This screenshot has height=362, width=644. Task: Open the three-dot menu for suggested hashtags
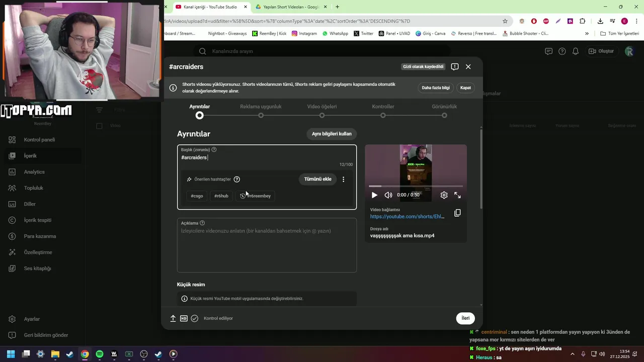[344, 179]
